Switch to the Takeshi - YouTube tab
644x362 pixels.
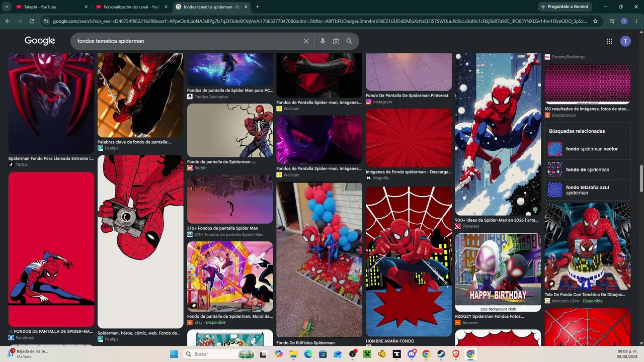click(51, 7)
